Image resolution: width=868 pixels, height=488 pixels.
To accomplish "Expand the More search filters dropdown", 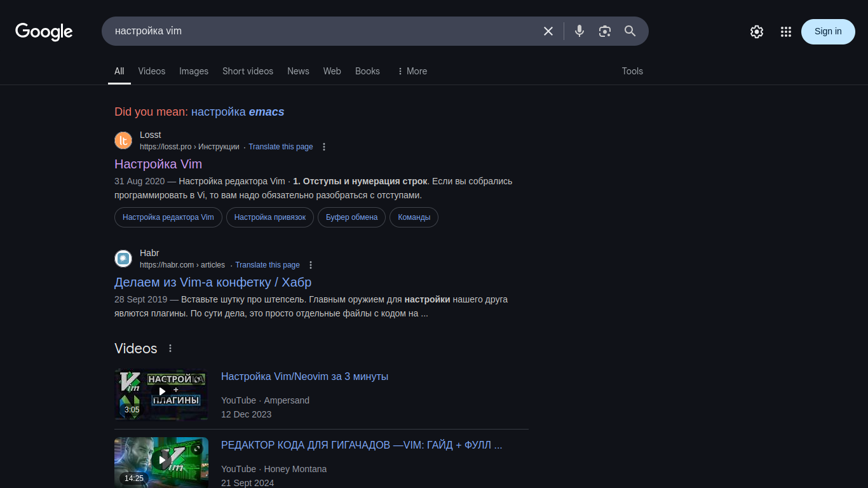I will point(412,71).
